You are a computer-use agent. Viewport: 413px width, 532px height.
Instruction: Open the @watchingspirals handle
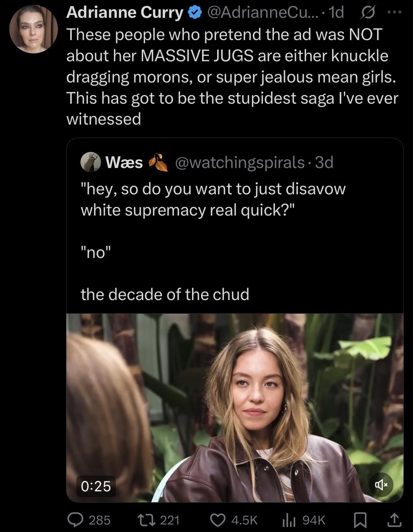click(x=240, y=162)
